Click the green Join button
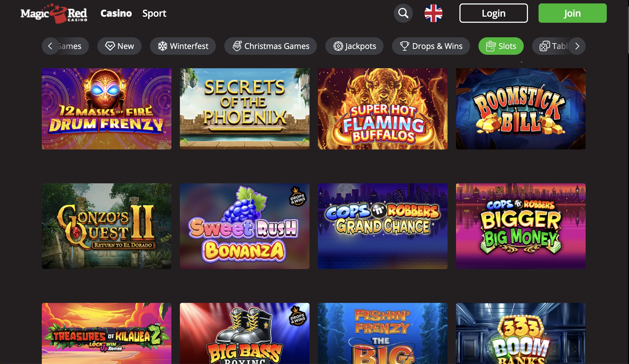The height and width of the screenshot is (364, 629). 572,13
